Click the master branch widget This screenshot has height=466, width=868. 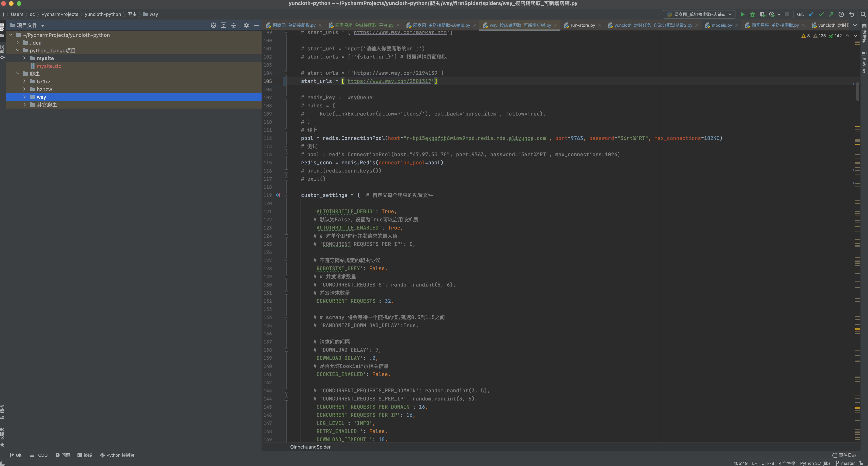click(845, 463)
